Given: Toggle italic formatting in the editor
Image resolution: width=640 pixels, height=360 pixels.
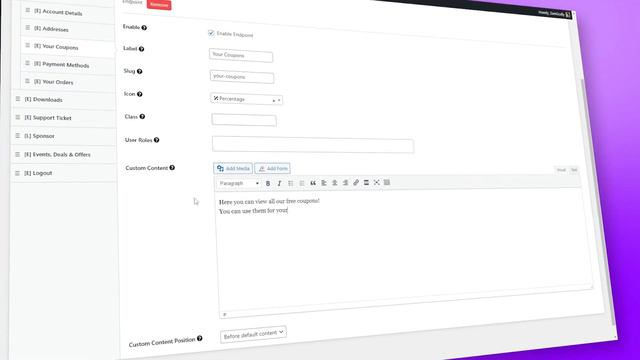Looking at the screenshot, I should 279,183.
